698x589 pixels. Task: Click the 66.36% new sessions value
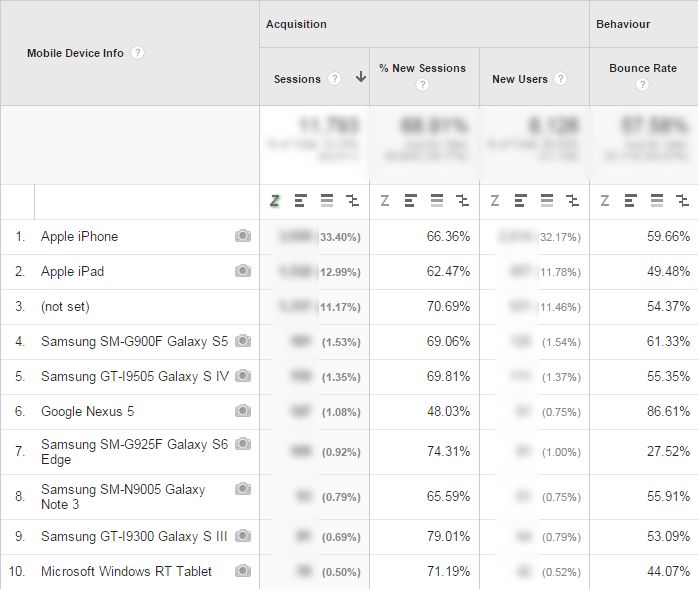click(x=448, y=236)
